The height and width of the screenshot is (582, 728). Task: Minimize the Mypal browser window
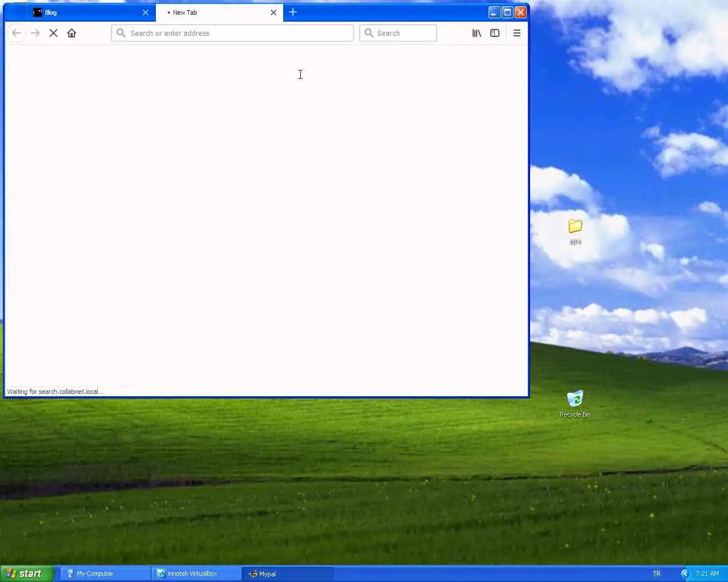[494, 12]
